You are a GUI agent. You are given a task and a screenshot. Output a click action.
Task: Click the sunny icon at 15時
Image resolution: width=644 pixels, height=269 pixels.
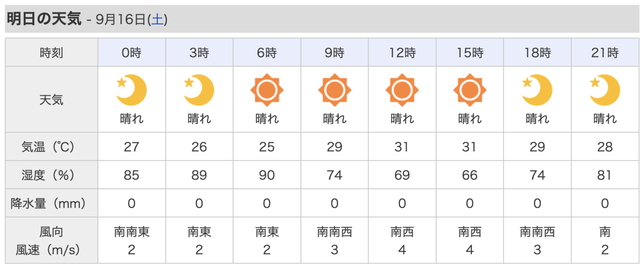tap(470, 90)
